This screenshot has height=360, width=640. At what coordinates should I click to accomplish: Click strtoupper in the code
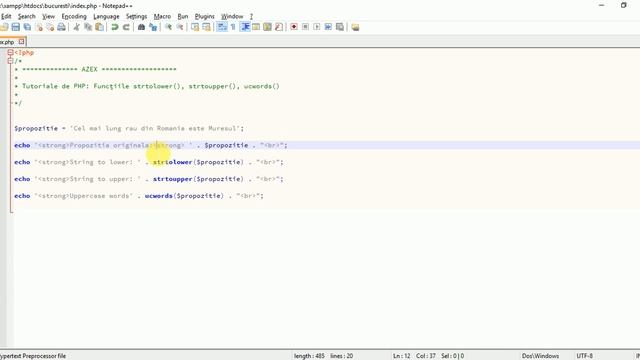[173, 179]
